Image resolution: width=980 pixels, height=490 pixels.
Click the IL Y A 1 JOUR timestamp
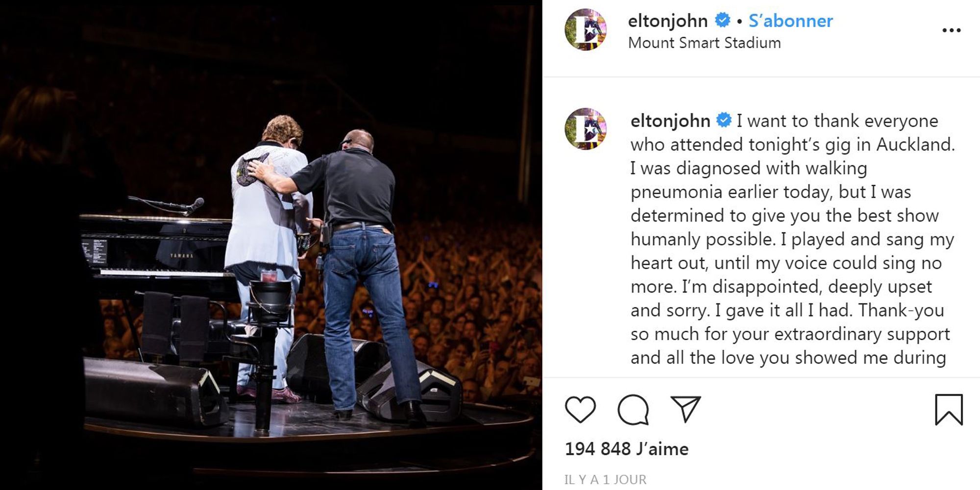(x=605, y=479)
